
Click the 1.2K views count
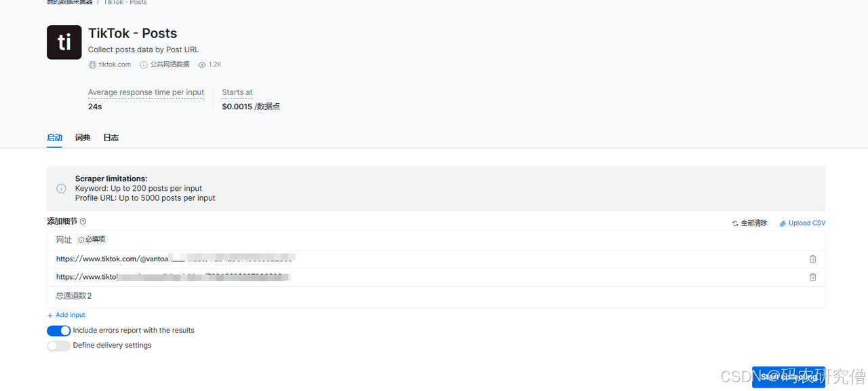pos(215,64)
